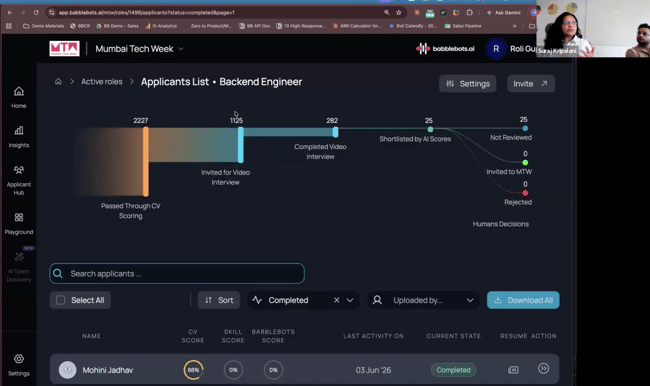The width and height of the screenshot is (650, 386).
Task: Tick the Select All checkbox
Action: 61,300
